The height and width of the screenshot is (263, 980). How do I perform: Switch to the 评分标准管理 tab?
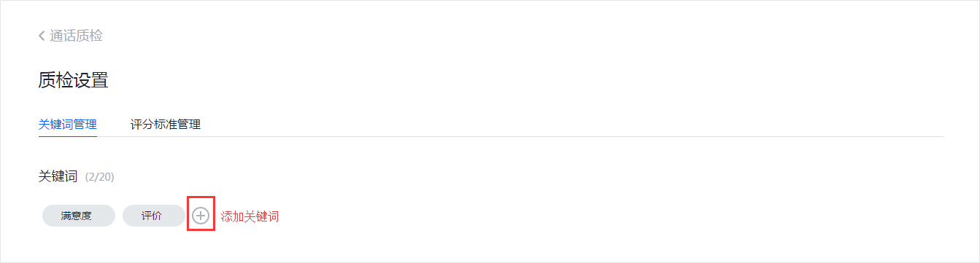166,124
